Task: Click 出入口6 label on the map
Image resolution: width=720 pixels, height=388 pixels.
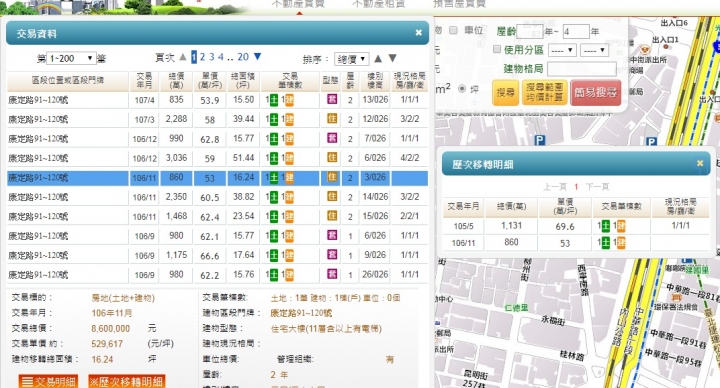Action: 674,22
